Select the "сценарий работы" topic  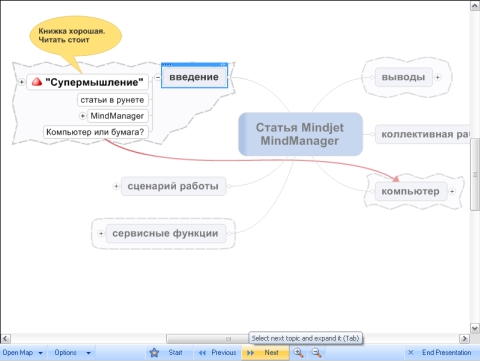pyautogui.click(x=173, y=186)
